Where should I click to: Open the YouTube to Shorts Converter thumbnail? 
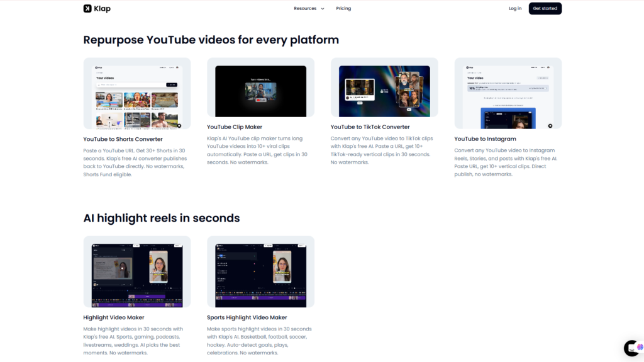(136, 93)
